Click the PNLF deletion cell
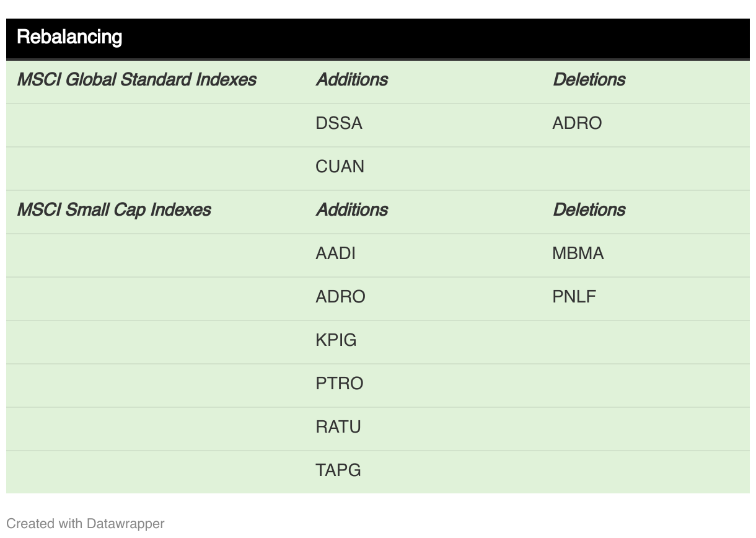The height and width of the screenshot is (538, 756). coord(574,297)
